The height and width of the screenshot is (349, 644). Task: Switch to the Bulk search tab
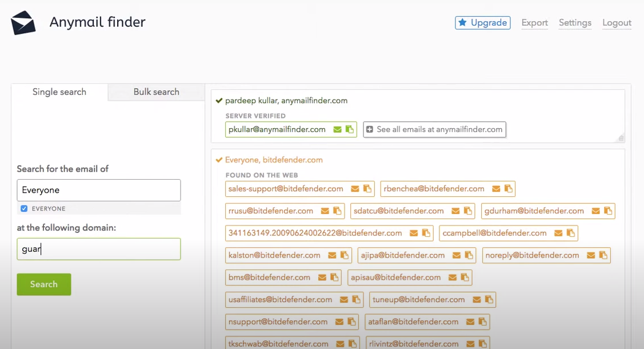tap(155, 92)
